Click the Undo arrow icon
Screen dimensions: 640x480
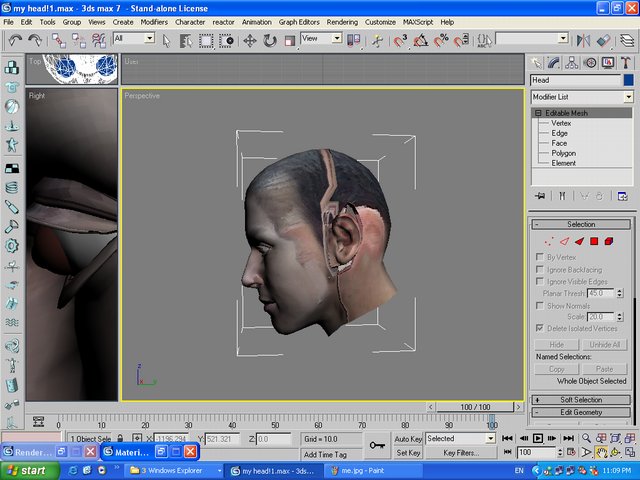click(14, 40)
